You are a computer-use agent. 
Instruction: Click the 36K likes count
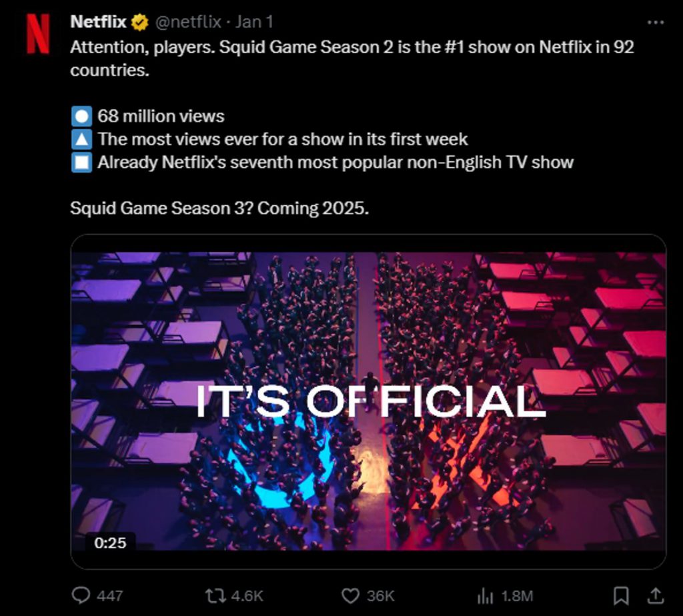[380, 595]
